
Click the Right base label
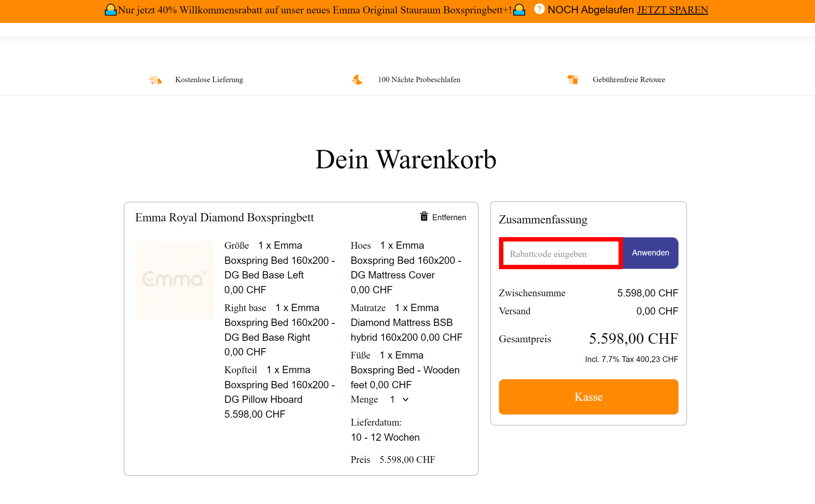pos(245,308)
